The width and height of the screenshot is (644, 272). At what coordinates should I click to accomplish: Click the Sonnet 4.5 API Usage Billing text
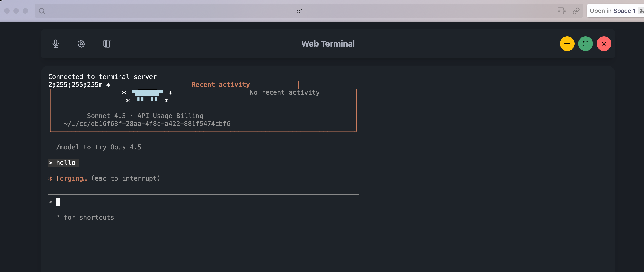click(x=145, y=116)
